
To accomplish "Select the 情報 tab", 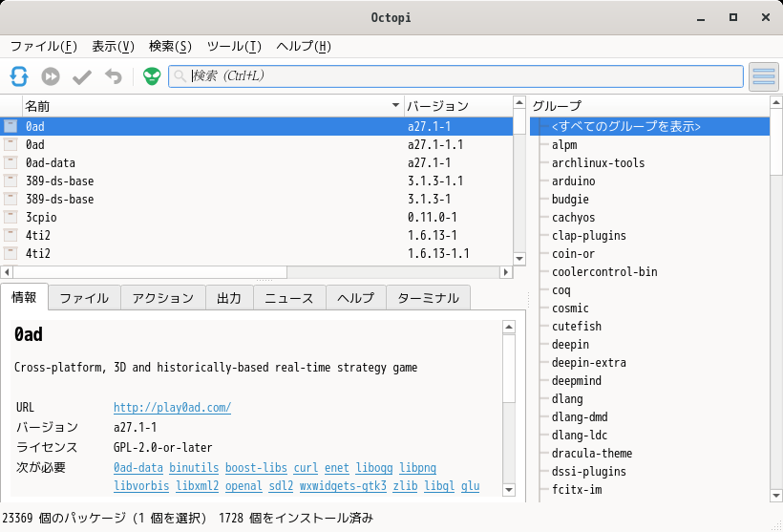I will tap(25, 297).
